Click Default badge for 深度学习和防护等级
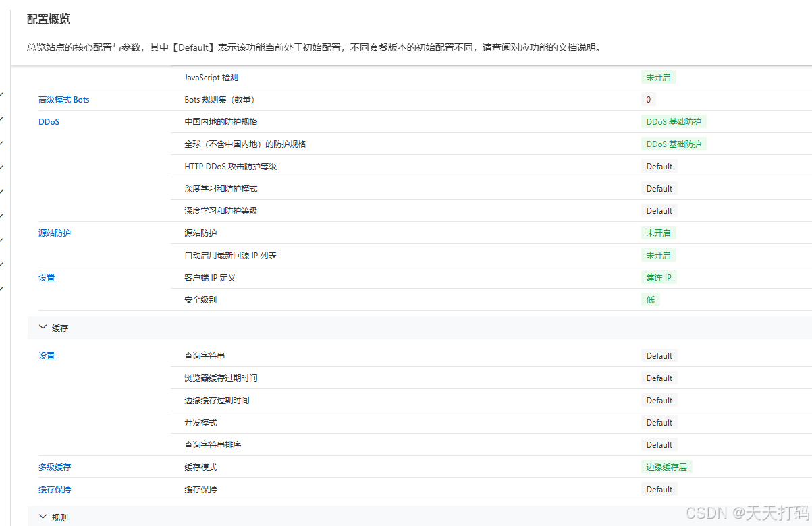This screenshot has height=526, width=812. pyautogui.click(x=659, y=211)
